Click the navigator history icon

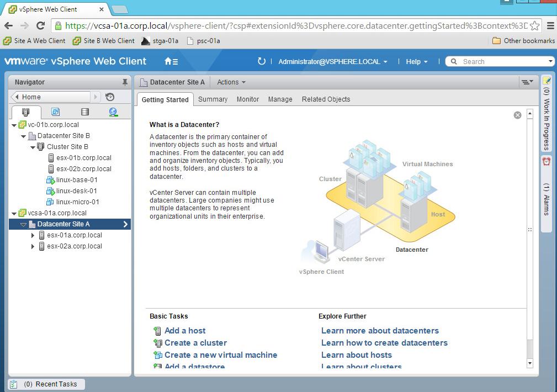pyautogui.click(x=110, y=97)
